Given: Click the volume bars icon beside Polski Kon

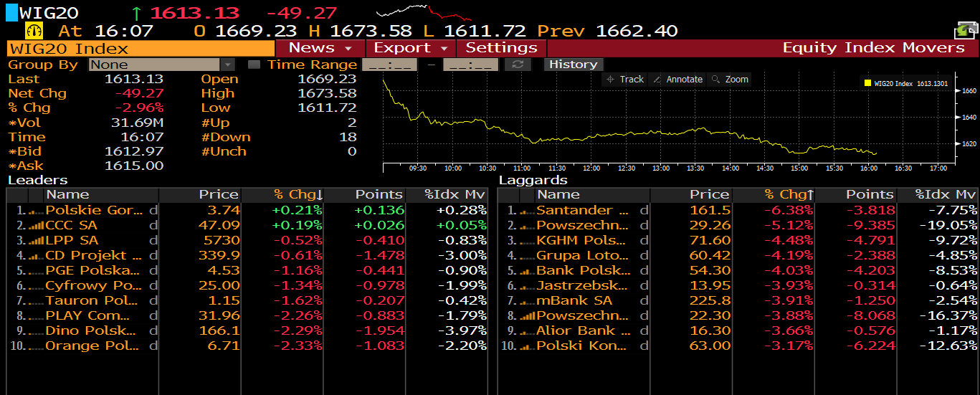Looking at the screenshot, I should click(527, 346).
